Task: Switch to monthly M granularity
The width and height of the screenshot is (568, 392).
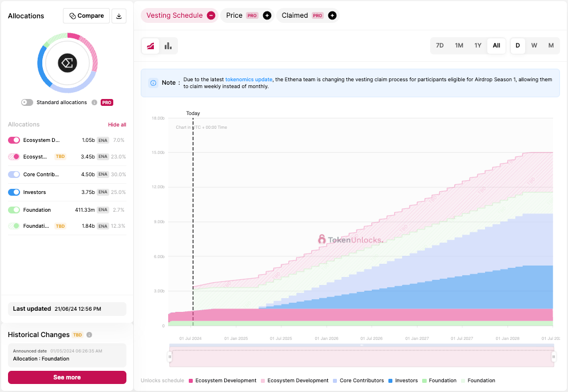Action: tap(551, 46)
